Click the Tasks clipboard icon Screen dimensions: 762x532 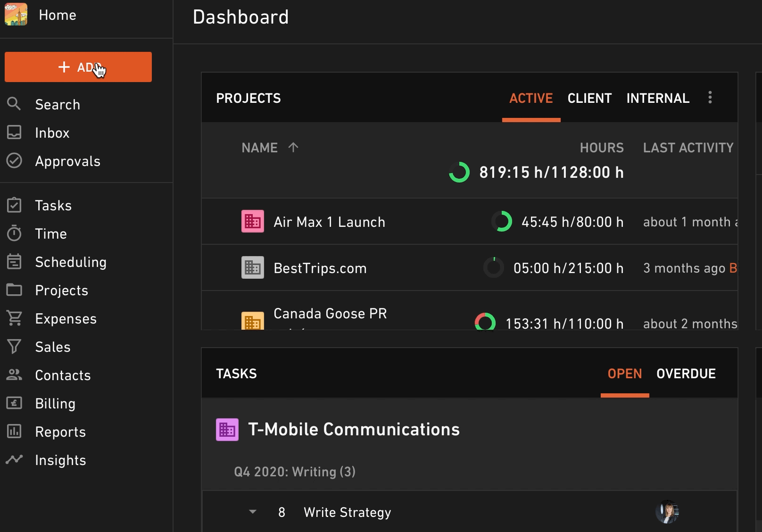point(14,205)
